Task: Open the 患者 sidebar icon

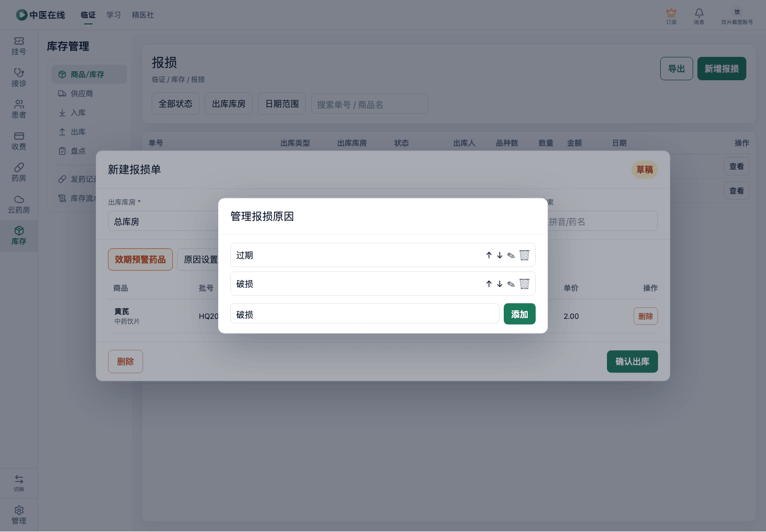Action: 19,109
